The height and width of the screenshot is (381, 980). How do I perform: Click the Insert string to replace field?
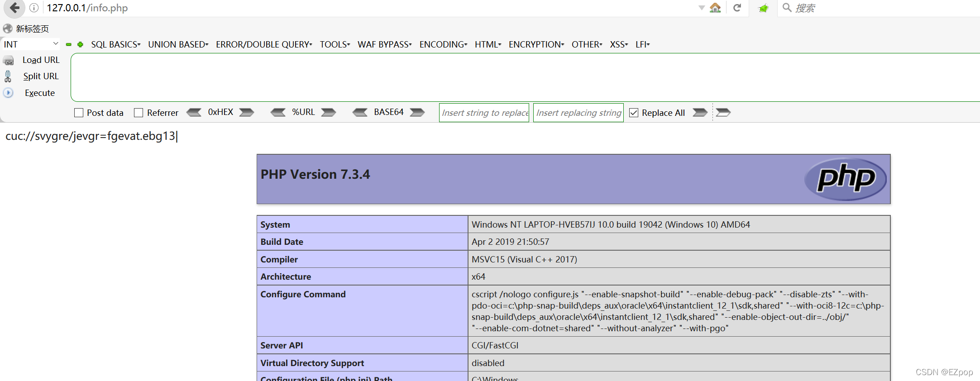click(484, 113)
